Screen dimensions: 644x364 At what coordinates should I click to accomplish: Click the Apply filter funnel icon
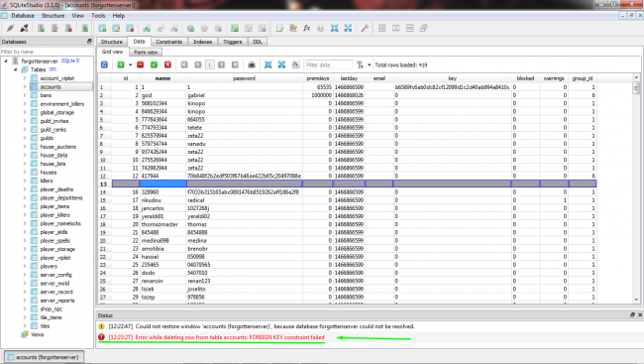[x=360, y=64]
